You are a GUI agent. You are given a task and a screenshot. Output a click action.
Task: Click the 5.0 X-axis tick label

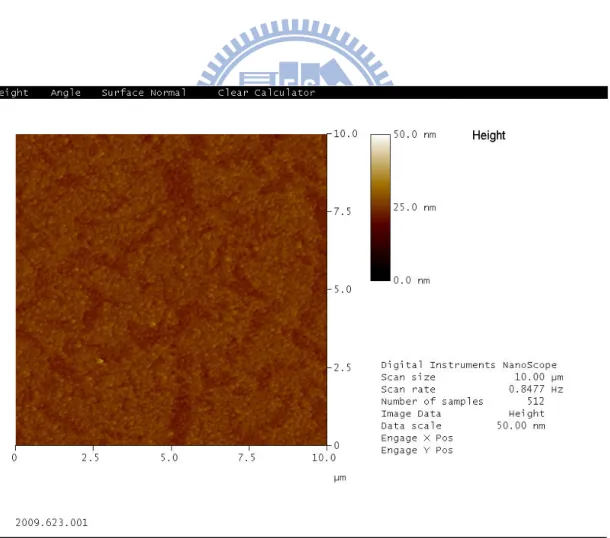pos(169,458)
